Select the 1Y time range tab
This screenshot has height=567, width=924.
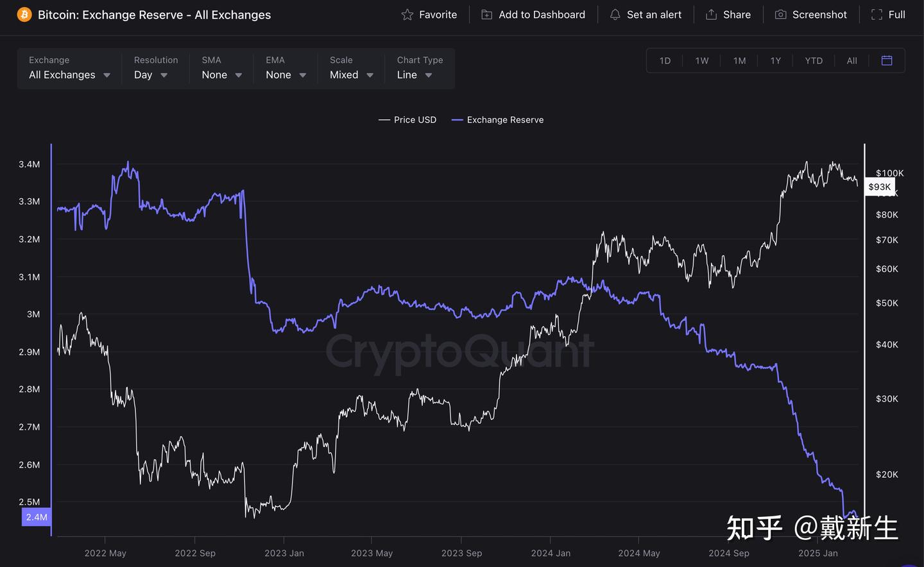[x=775, y=60]
